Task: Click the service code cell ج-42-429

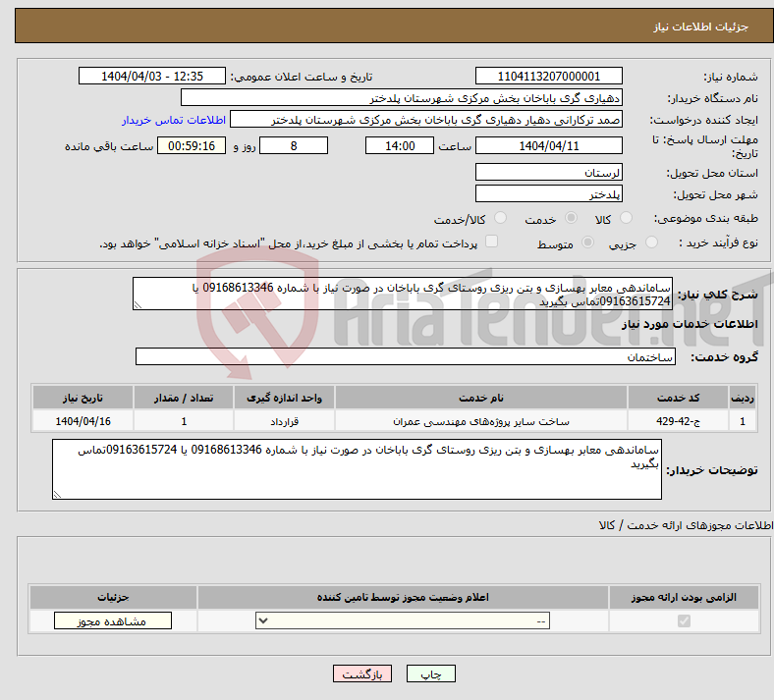Action: [679, 421]
